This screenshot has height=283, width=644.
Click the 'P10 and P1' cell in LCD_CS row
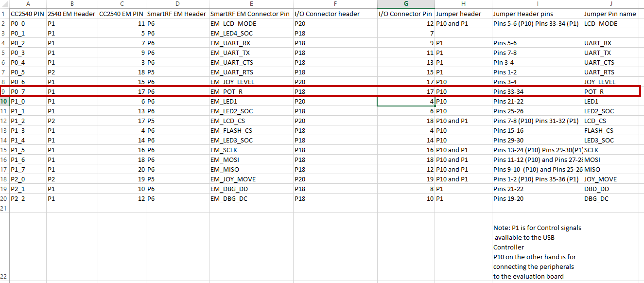pyautogui.click(x=463, y=121)
